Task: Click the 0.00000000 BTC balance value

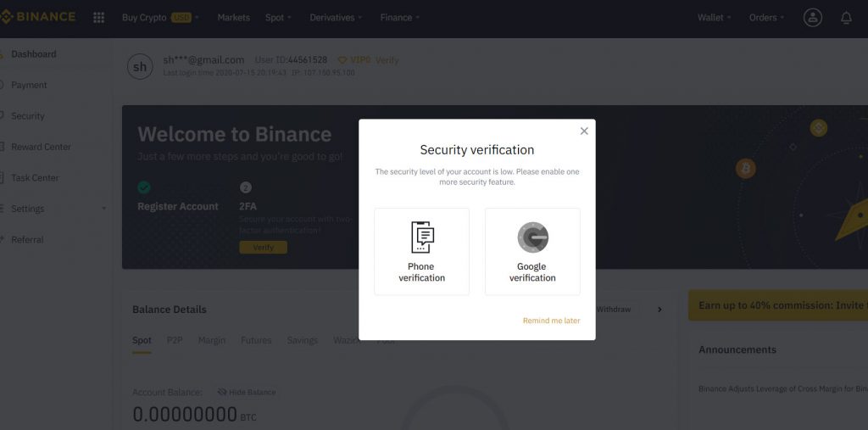Action: click(x=194, y=415)
